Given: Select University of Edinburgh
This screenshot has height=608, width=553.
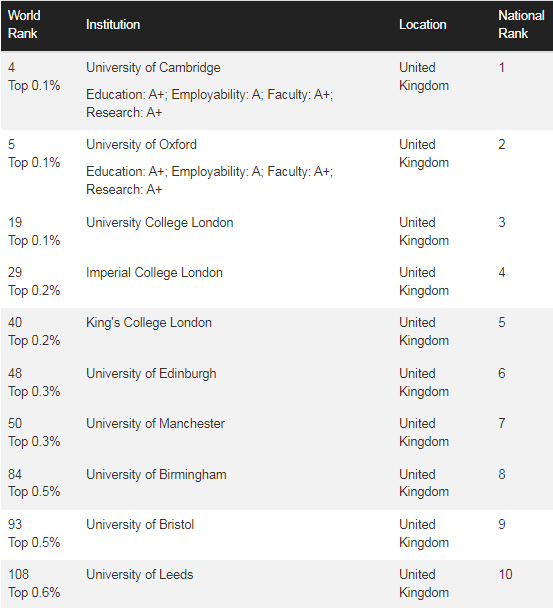Looking at the screenshot, I should click(151, 373).
